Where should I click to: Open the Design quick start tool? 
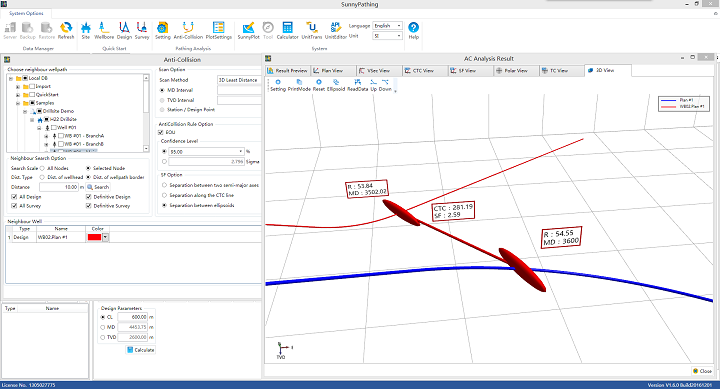[124, 31]
